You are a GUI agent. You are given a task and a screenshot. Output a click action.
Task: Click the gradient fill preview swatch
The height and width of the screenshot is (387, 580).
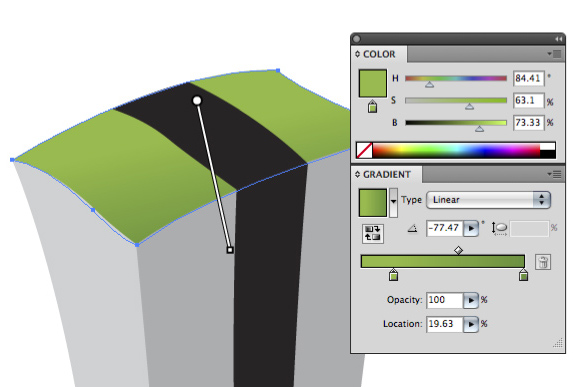372,203
